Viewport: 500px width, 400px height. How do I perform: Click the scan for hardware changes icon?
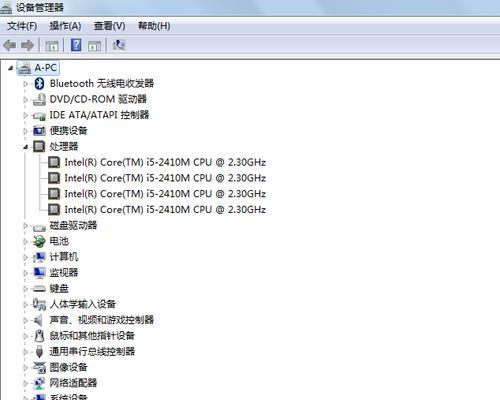(x=119, y=45)
